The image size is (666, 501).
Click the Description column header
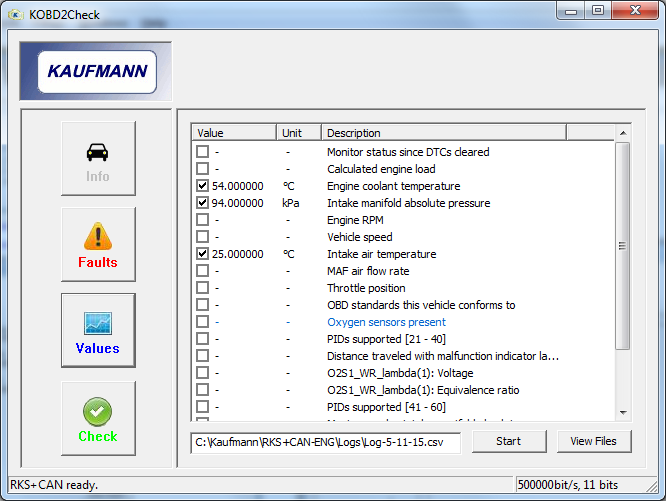click(444, 133)
